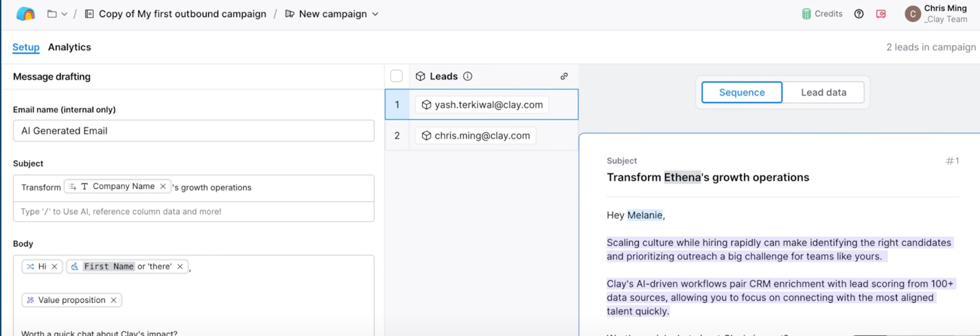This screenshot has height=336, width=980.
Task: Click the list-arrow icon in Company Name chip
Action: click(73, 186)
